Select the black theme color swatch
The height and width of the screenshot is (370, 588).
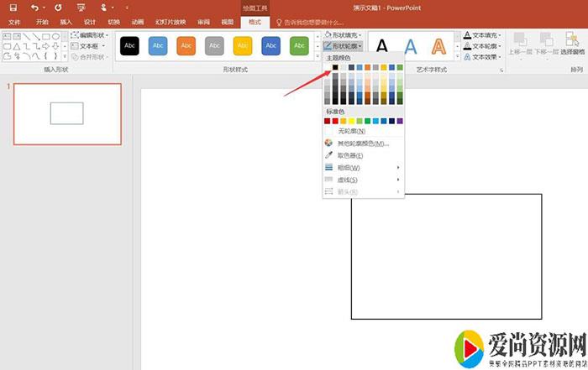[336, 67]
